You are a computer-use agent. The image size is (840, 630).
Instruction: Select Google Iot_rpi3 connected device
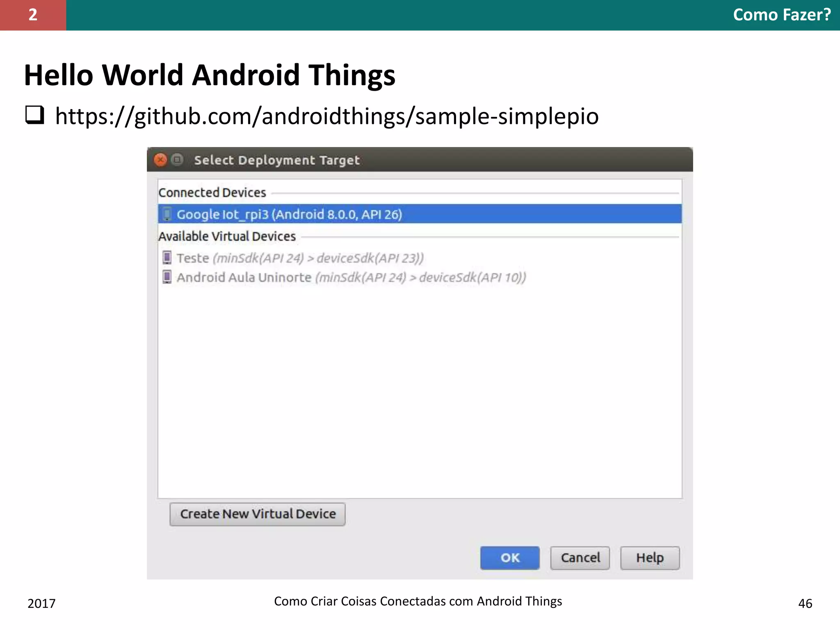click(x=420, y=214)
